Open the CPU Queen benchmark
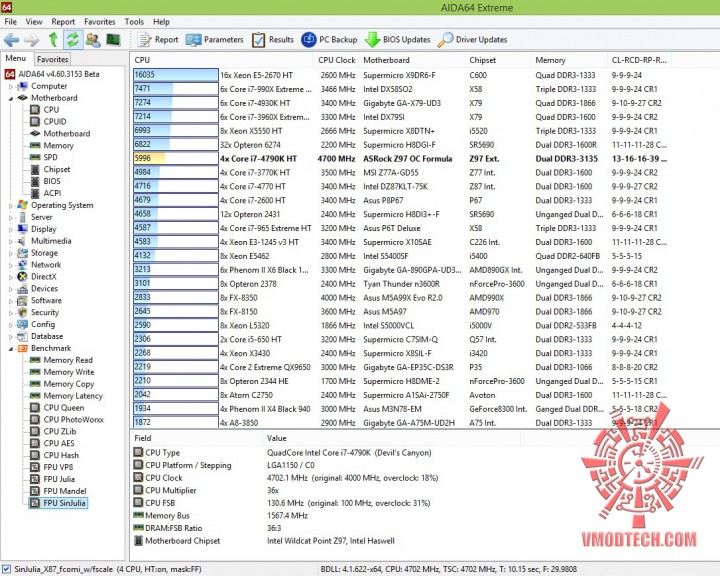 (x=64, y=408)
